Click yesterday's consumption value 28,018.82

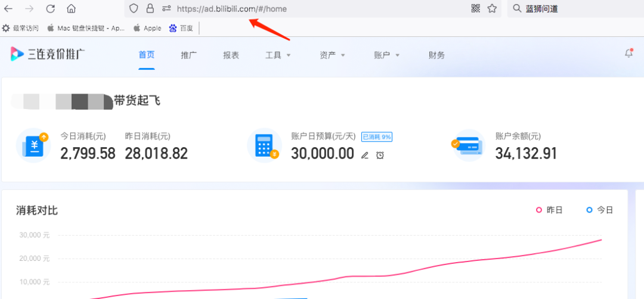point(156,154)
